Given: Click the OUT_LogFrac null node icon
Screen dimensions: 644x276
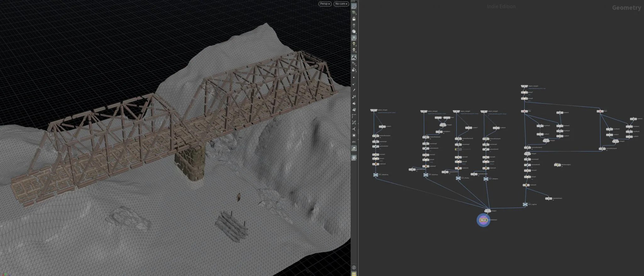Looking at the screenshot, I should 525,205.
